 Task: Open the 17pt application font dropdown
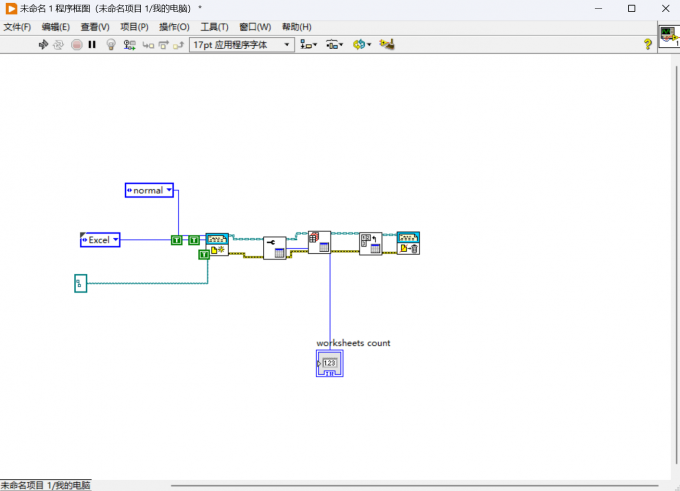tap(242, 45)
